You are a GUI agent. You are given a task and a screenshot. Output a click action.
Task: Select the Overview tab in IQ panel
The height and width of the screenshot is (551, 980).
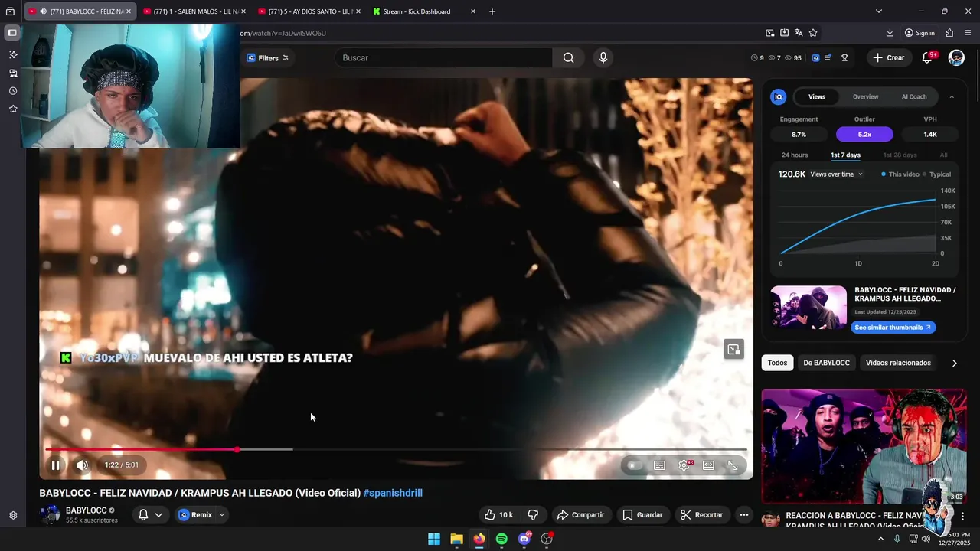(x=865, y=97)
